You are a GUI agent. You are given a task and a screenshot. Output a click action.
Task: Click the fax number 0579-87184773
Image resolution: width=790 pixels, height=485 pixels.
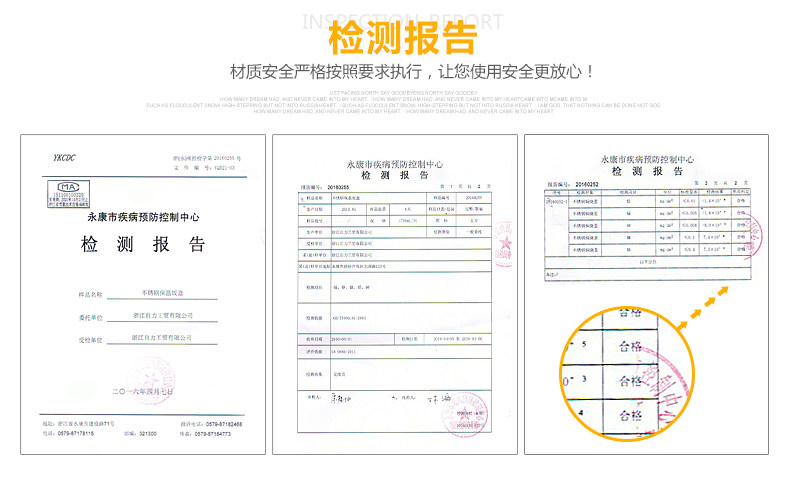[213, 433]
